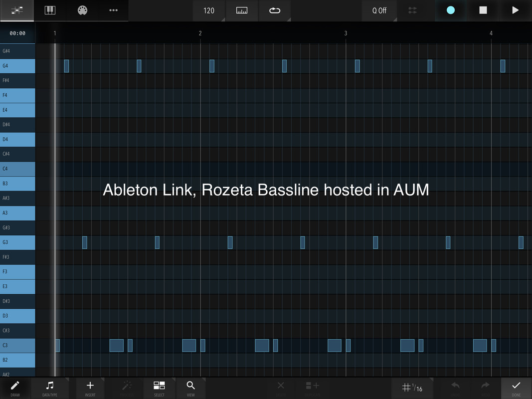Tap the E3 piano key
This screenshot has width=532, height=399.
coord(17,286)
